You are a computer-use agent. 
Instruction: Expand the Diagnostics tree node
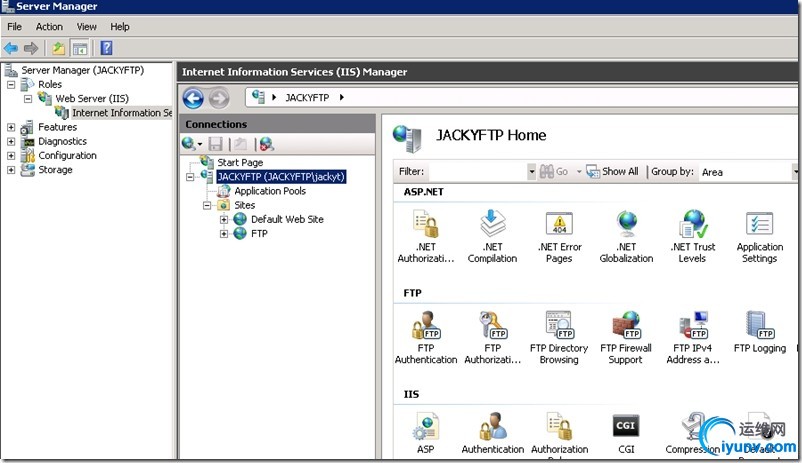[11, 141]
